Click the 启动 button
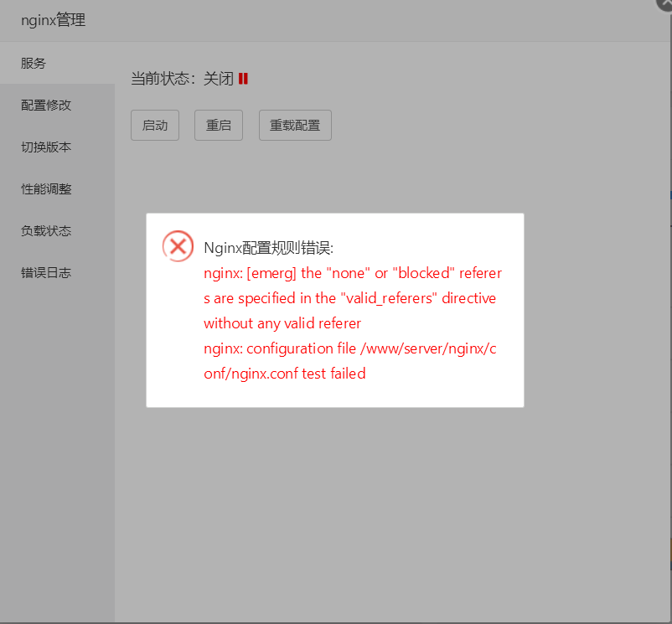The height and width of the screenshot is (624, 672). pyautogui.click(x=155, y=125)
